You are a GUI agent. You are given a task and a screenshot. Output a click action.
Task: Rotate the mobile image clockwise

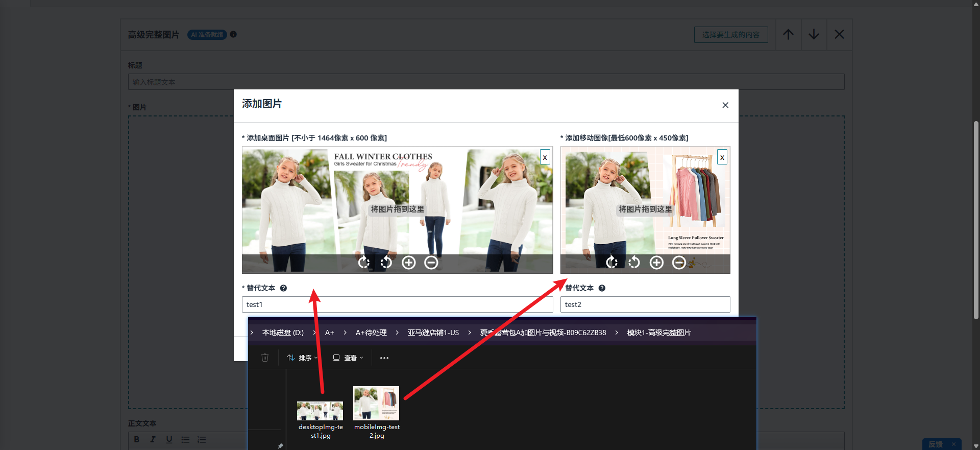pyautogui.click(x=612, y=263)
